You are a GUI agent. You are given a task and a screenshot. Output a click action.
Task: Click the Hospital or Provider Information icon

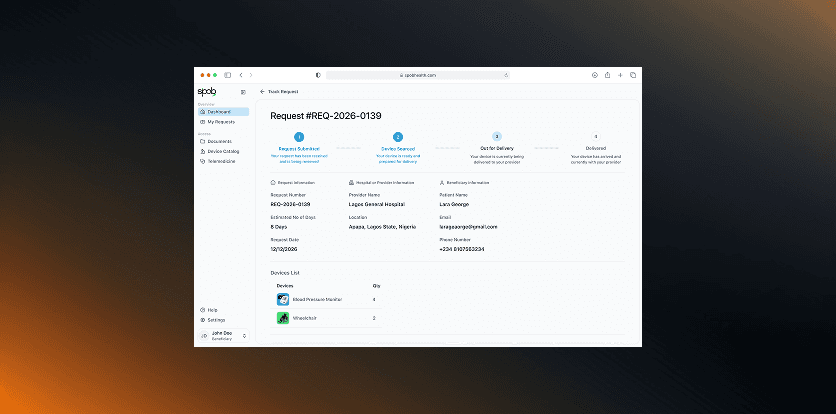[x=351, y=182]
